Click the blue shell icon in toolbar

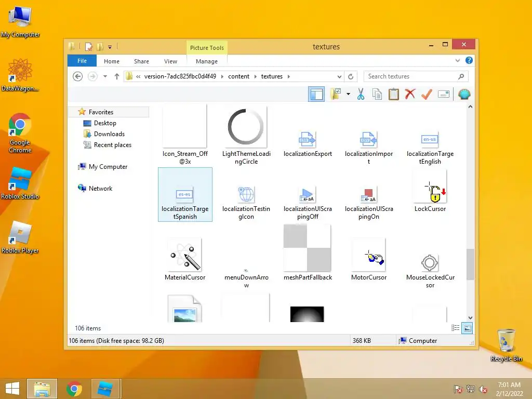point(464,94)
